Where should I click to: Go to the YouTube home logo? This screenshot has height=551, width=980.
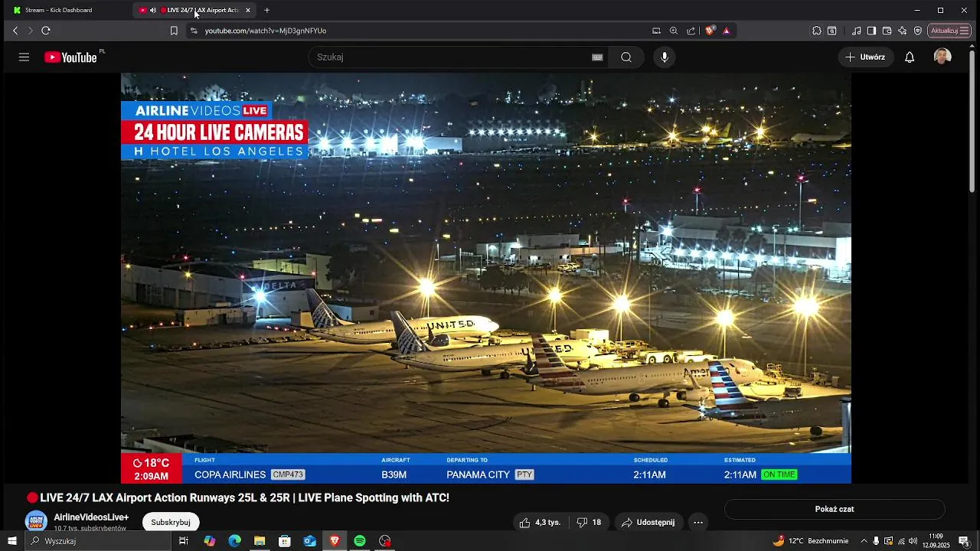pos(70,57)
